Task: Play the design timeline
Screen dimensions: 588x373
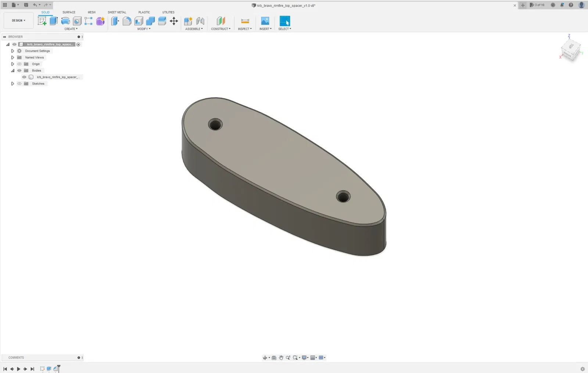Action: click(18, 369)
